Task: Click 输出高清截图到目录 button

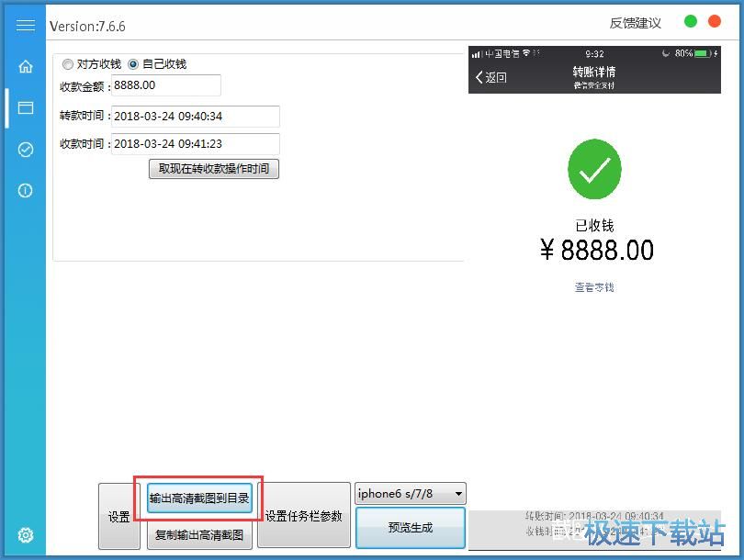Action: pos(199,498)
